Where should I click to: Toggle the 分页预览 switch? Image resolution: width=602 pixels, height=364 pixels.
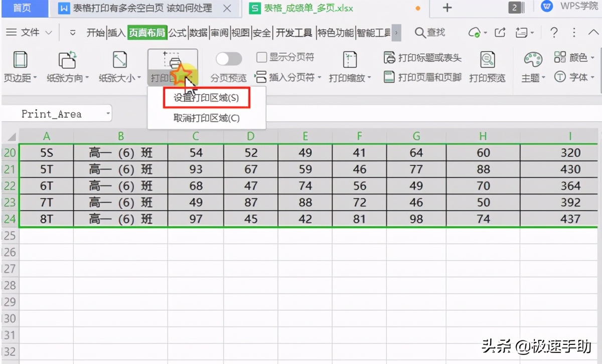click(x=229, y=59)
